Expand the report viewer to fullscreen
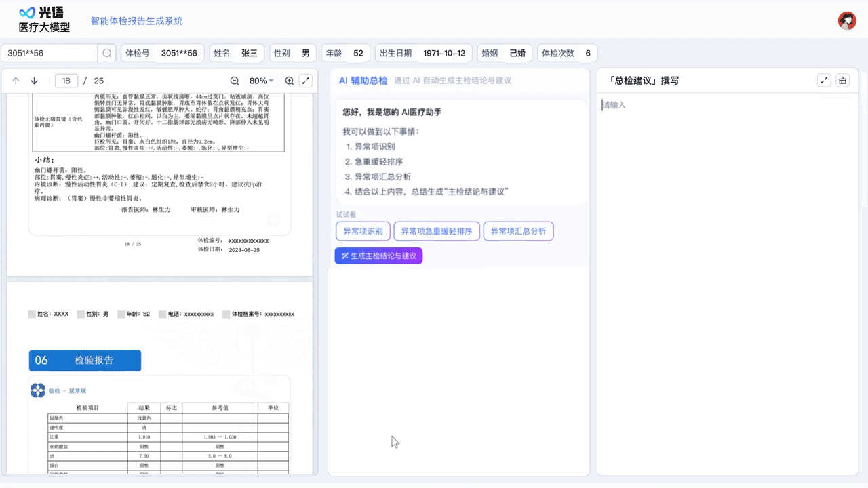This screenshot has width=868, height=488. (x=306, y=81)
